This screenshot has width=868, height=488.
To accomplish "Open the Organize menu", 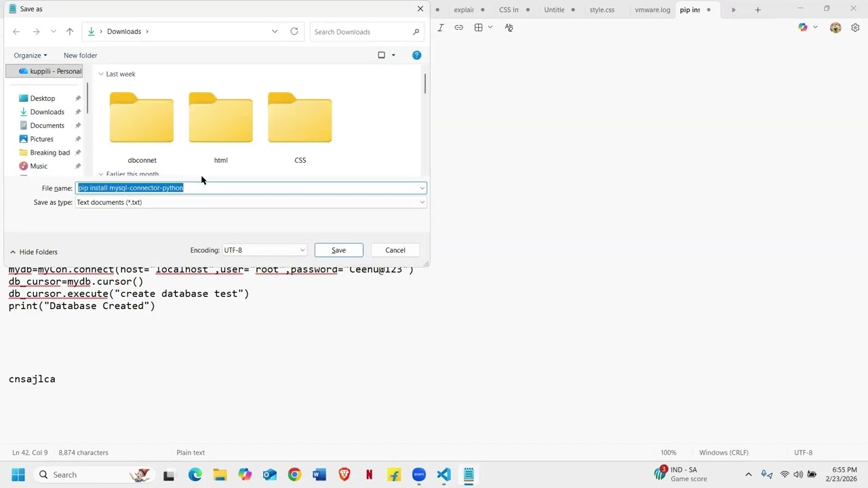I will (x=31, y=56).
